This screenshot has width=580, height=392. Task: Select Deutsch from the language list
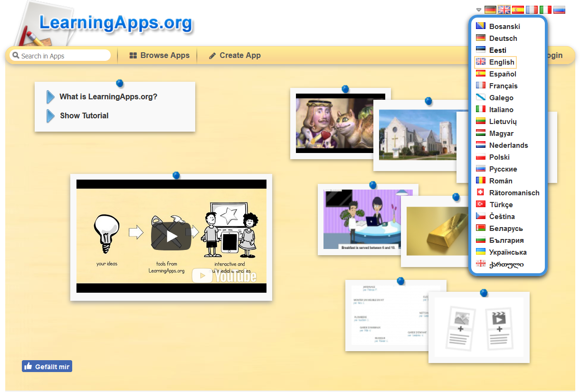pyautogui.click(x=503, y=38)
